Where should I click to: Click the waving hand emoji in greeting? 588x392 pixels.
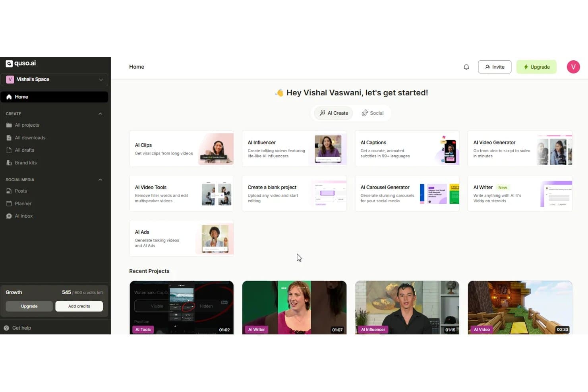pyautogui.click(x=279, y=93)
